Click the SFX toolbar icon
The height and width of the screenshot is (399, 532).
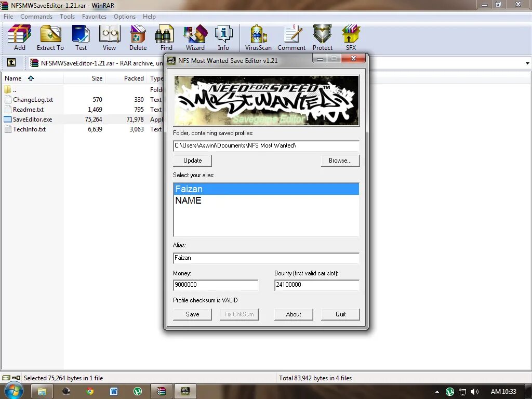click(x=351, y=37)
